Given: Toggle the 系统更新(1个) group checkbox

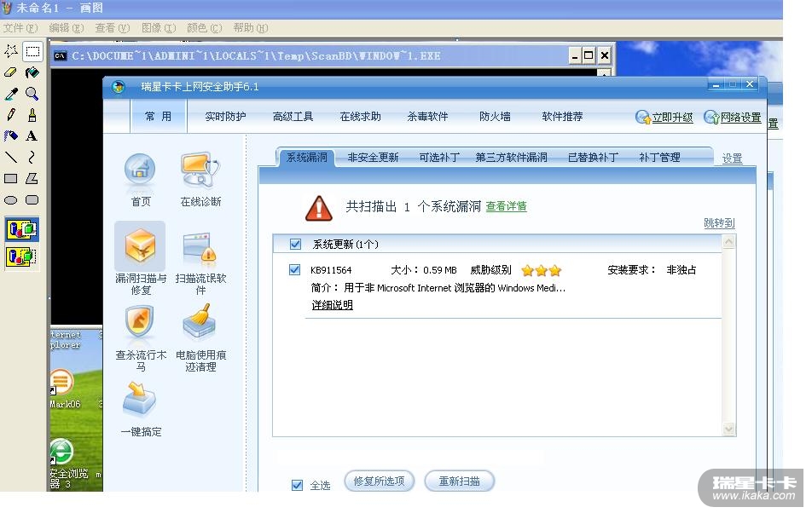Looking at the screenshot, I should pos(295,244).
